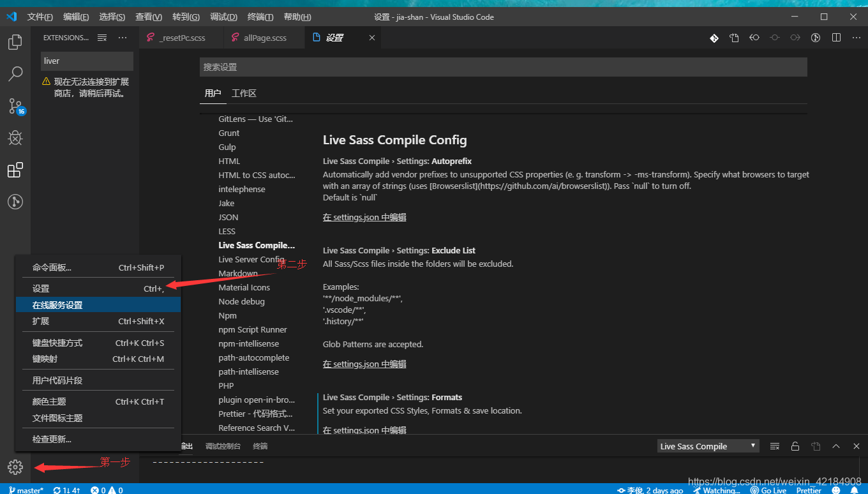The height and width of the screenshot is (494, 868).
Task: Open the 终端(T) menu
Action: [260, 17]
